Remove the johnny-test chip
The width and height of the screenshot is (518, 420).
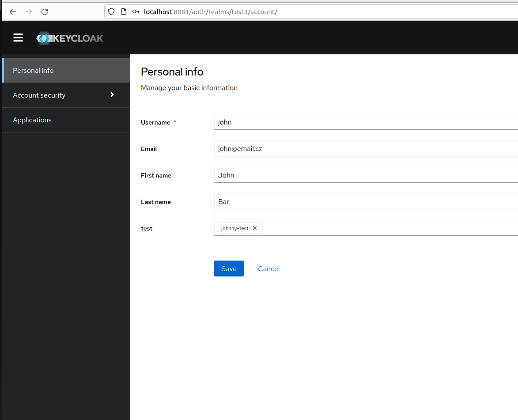pos(254,228)
